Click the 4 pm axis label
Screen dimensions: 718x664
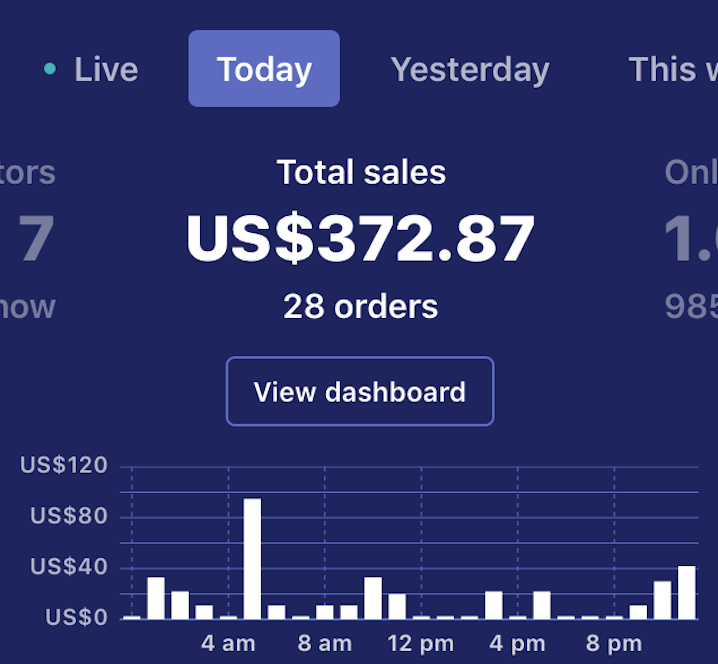click(518, 643)
